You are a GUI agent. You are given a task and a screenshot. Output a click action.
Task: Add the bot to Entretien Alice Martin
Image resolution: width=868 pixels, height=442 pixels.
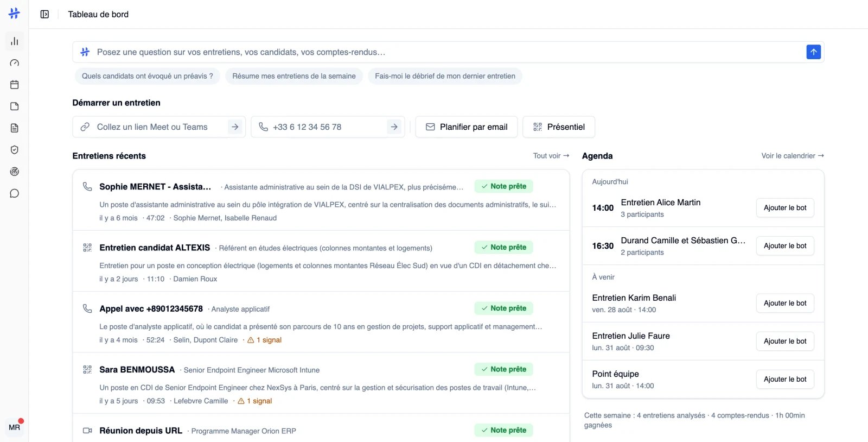785,208
